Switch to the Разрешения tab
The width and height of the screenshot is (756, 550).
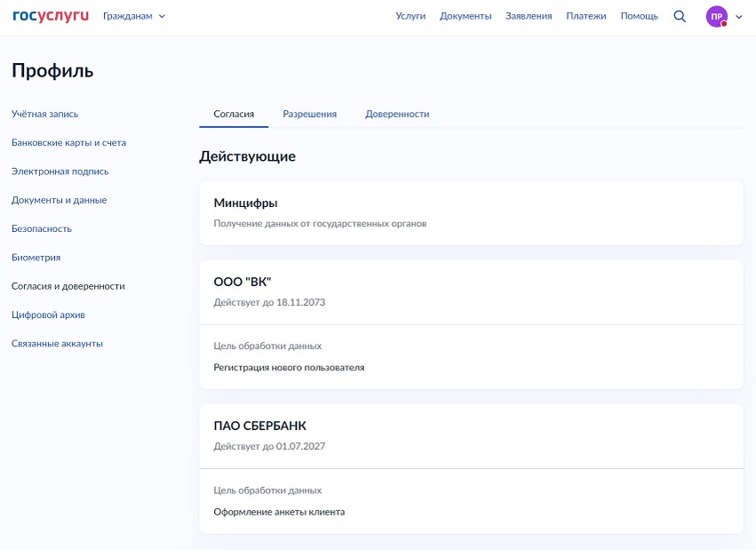coord(309,115)
